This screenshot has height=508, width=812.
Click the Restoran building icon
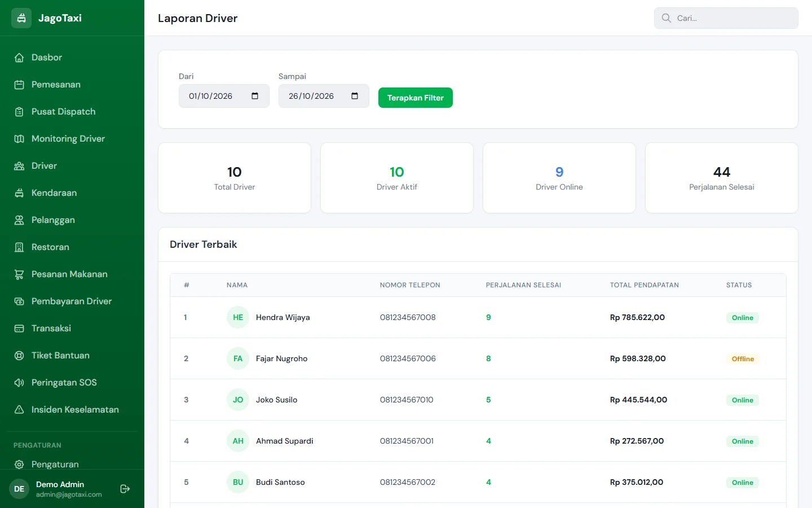pyautogui.click(x=19, y=247)
